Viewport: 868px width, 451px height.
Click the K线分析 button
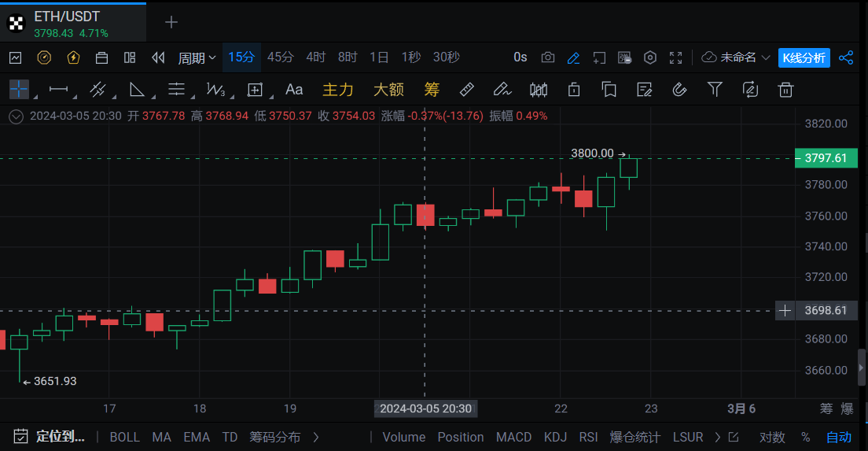pos(804,57)
